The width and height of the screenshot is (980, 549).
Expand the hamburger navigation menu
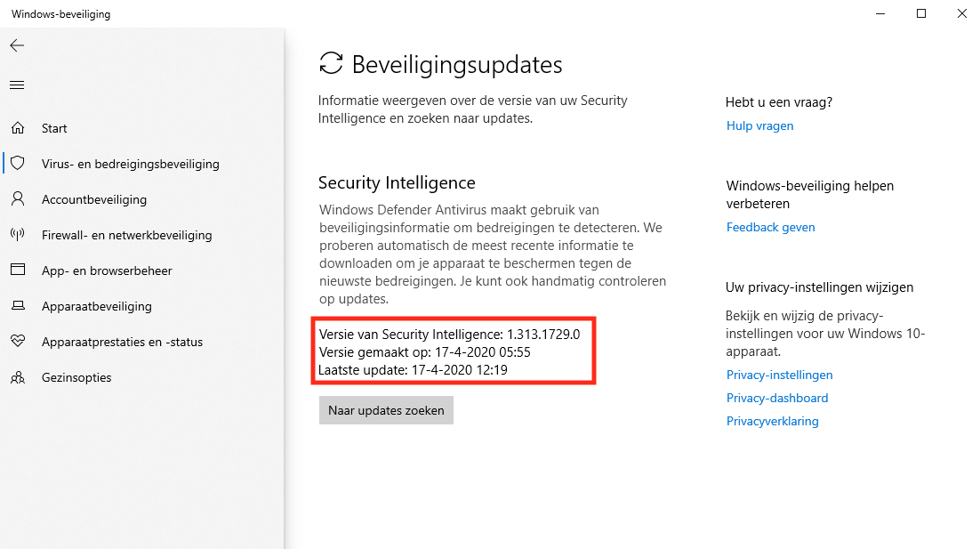[x=17, y=85]
